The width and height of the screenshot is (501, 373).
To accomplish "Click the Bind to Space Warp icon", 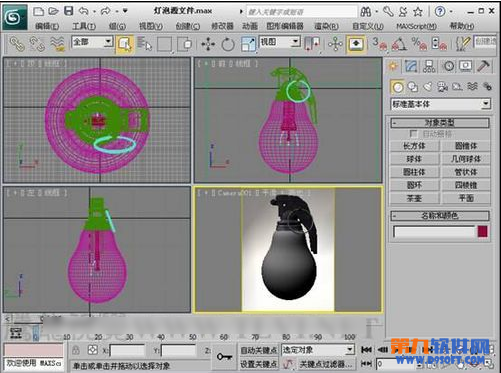I will (57, 44).
